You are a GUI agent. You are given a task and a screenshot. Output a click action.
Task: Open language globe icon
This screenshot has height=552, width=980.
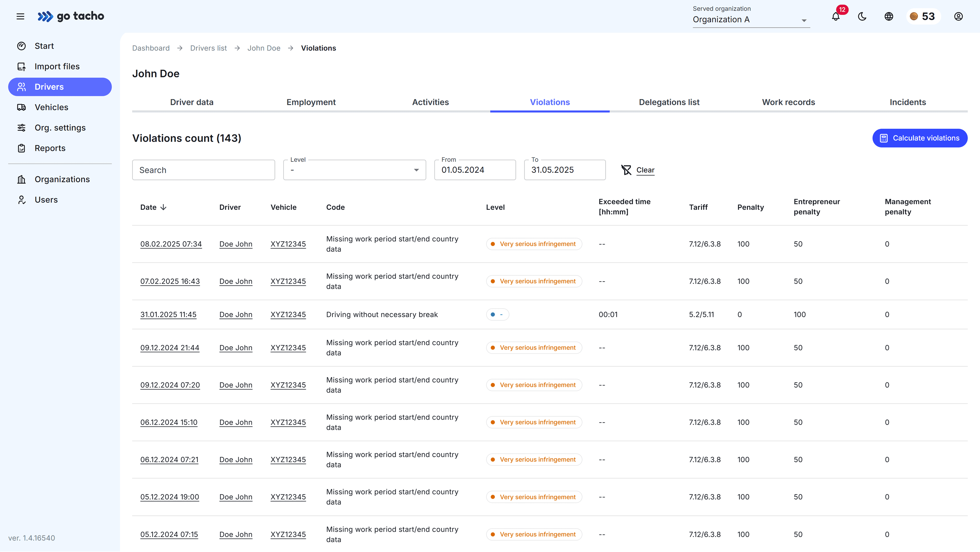coord(889,16)
